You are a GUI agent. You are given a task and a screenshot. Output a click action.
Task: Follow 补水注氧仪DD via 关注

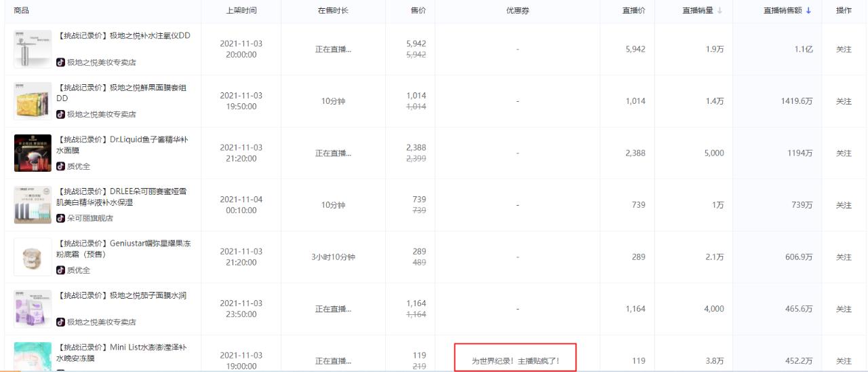coord(844,50)
